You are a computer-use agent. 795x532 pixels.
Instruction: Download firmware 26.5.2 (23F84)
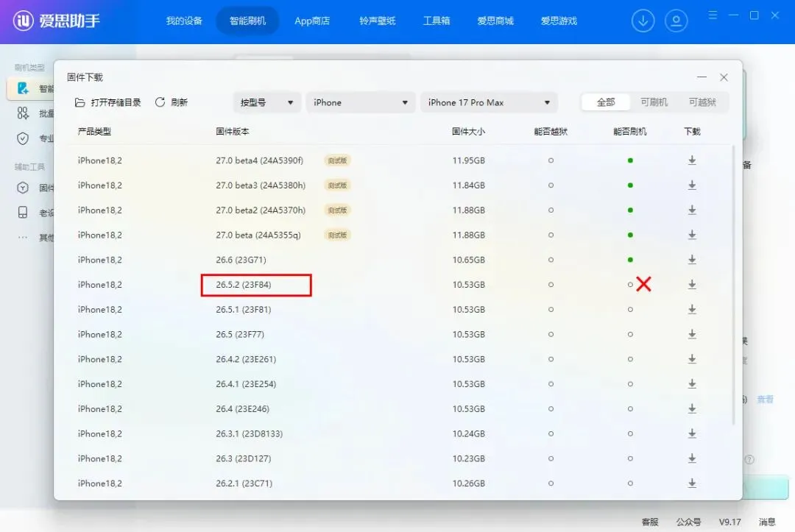tap(692, 284)
